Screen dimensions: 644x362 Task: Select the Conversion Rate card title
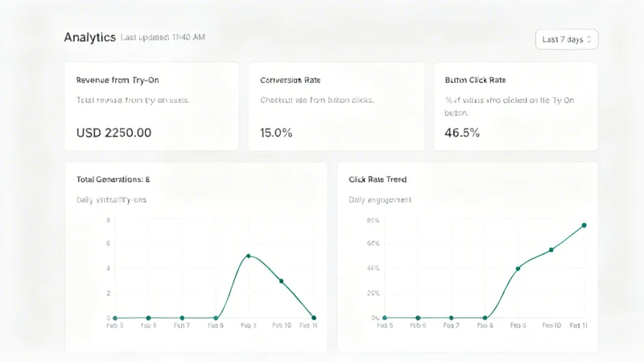pos(291,80)
